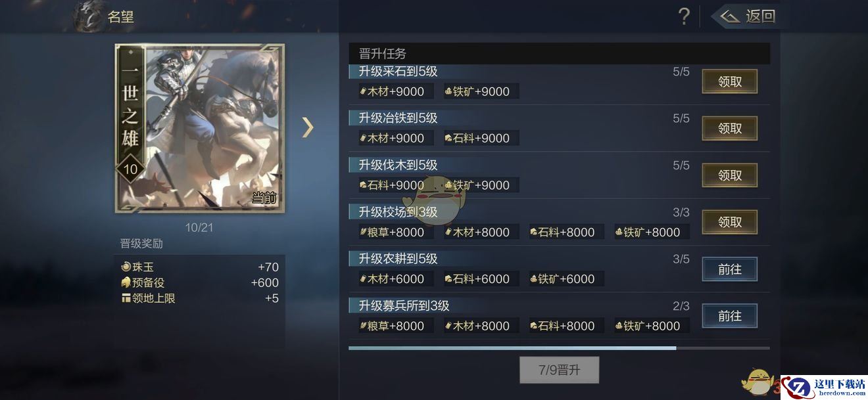Click the 名望 emblem icon at top left
This screenshot has height=400, width=868.
coord(85,16)
